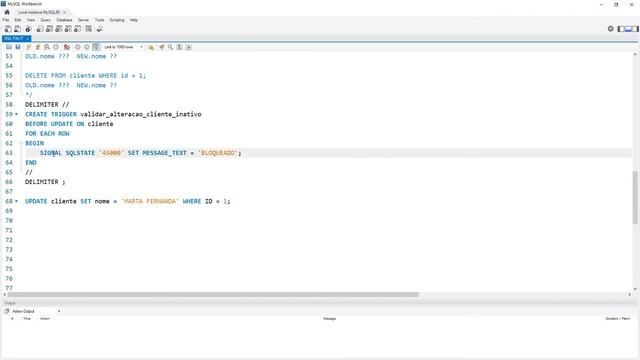Open the Server menu
Image resolution: width=640 pixels, height=360 pixels.
click(x=83, y=20)
